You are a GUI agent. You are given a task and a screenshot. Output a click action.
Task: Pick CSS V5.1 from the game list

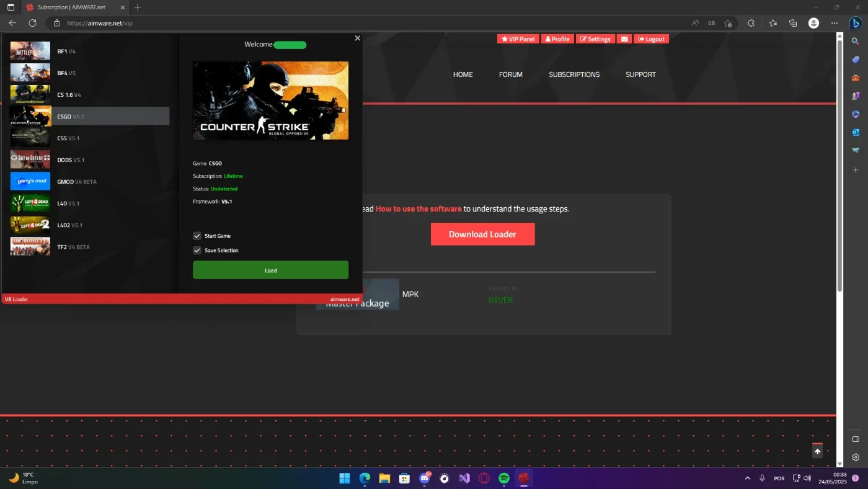(x=89, y=138)
